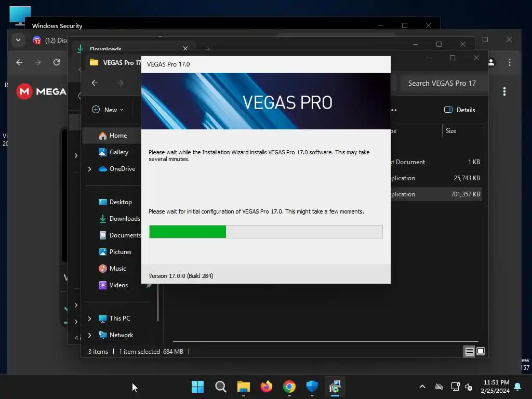Open taskbar Search
The image size is (532, 399).
pos(220,387)
